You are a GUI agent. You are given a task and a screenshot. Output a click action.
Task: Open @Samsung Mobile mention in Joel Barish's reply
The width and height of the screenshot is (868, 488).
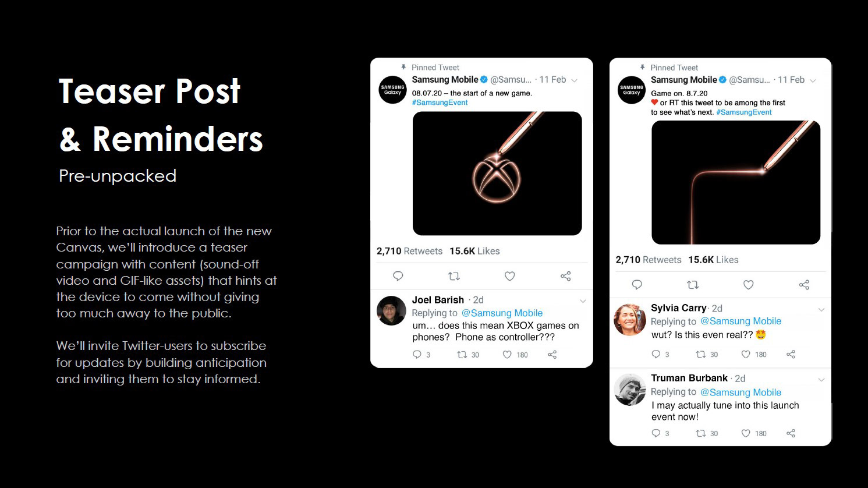(502, 313)
